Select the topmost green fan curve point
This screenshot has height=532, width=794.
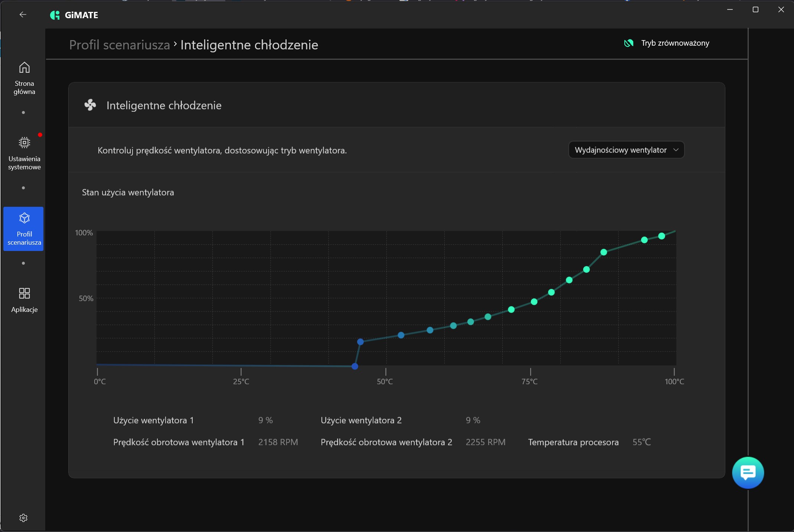click(661, 236)
